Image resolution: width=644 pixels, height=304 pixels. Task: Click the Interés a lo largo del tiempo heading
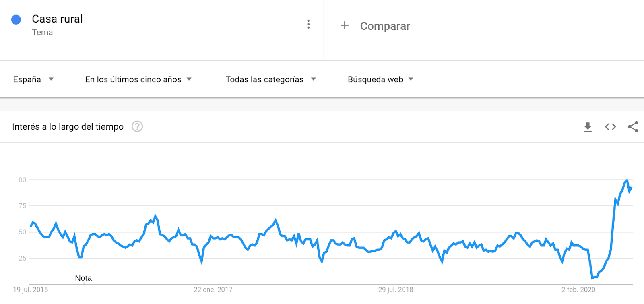[x=68, y=127]
